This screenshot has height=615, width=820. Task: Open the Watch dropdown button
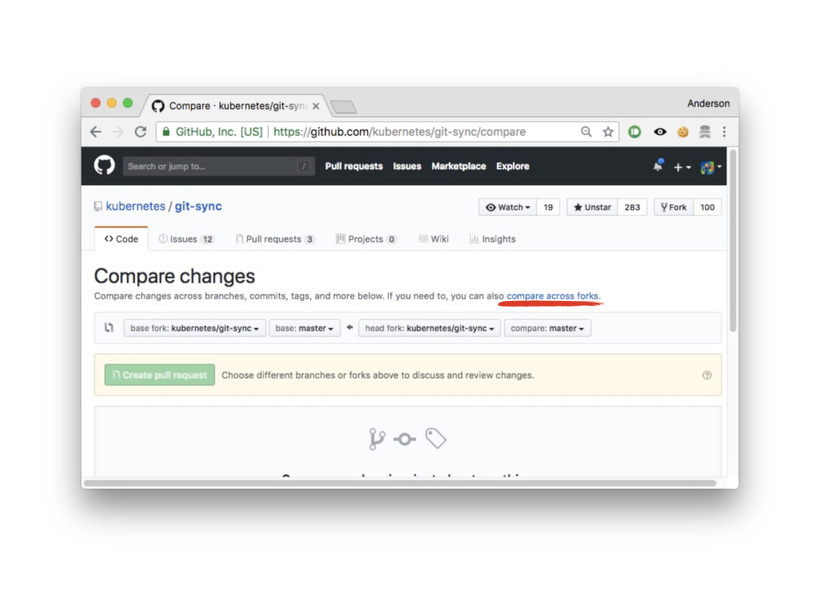coord(507,207)
